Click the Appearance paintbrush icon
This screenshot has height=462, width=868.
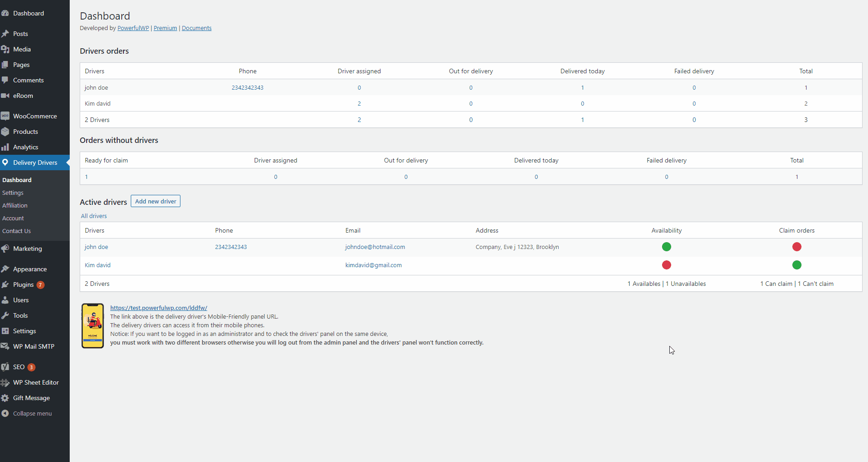5,269
